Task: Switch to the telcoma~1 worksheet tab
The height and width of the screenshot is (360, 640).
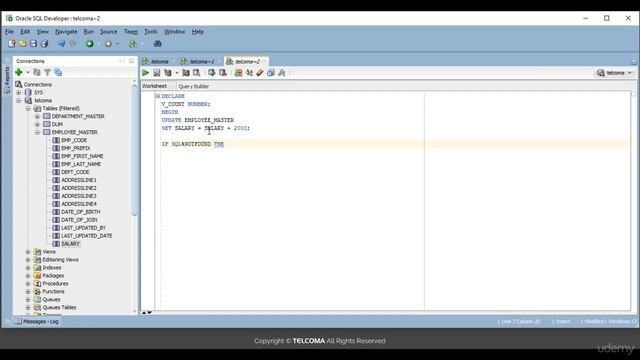Action: click(202, 61)
